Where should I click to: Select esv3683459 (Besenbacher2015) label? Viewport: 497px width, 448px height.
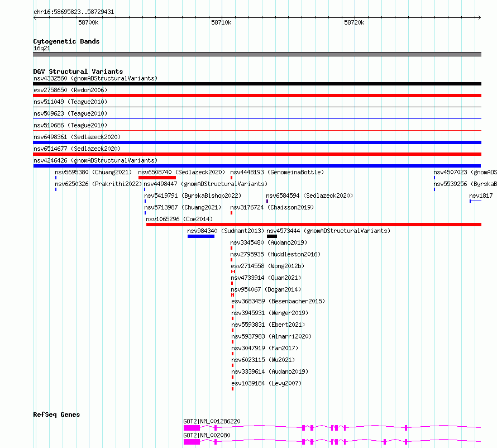[x=278, y=301]
